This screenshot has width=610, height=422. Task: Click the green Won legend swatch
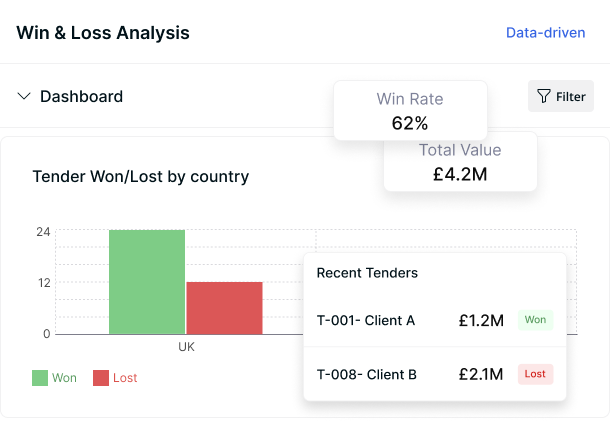point(40,378)
